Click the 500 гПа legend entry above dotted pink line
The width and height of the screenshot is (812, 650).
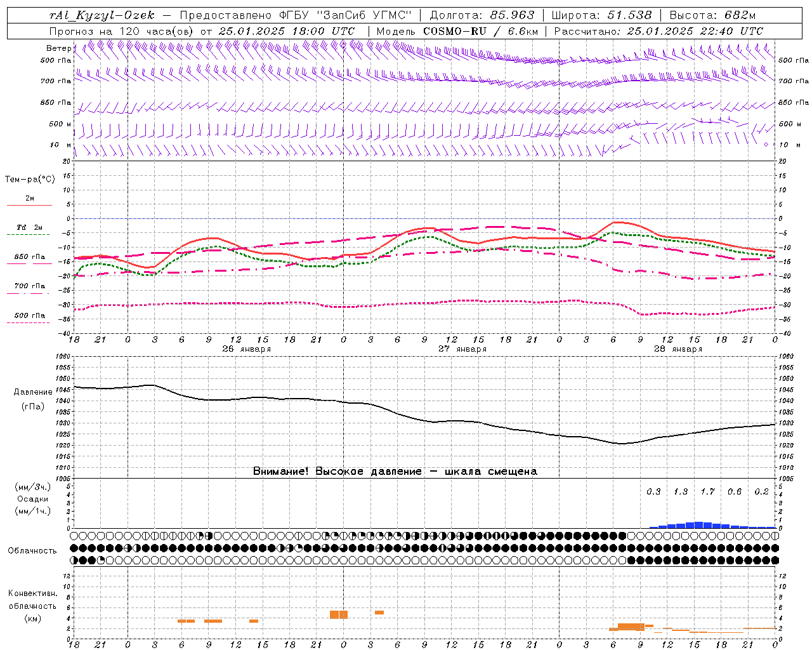click(30, 315)
